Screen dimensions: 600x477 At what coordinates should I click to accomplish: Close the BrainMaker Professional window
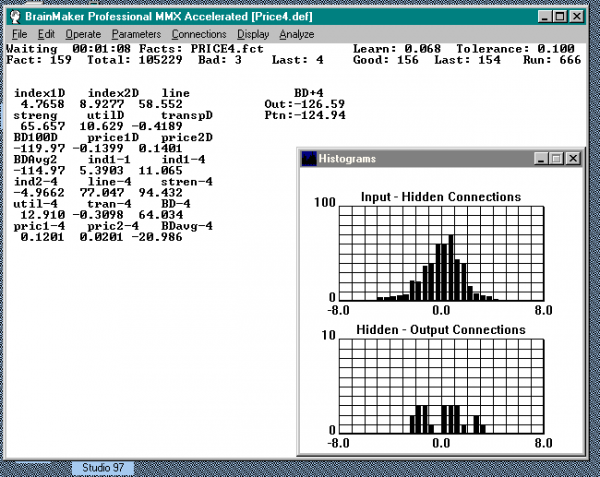pos(576,16)
